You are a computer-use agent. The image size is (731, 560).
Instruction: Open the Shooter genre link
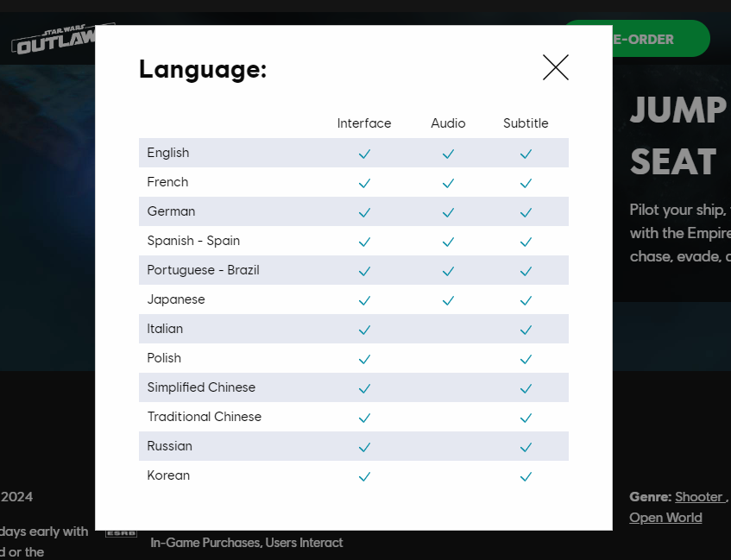699,497
